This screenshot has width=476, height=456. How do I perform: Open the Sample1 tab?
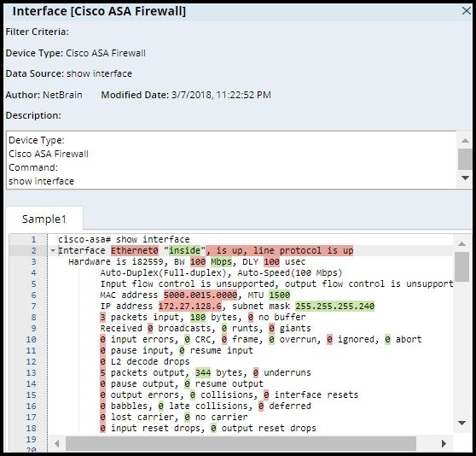[44, 219]
